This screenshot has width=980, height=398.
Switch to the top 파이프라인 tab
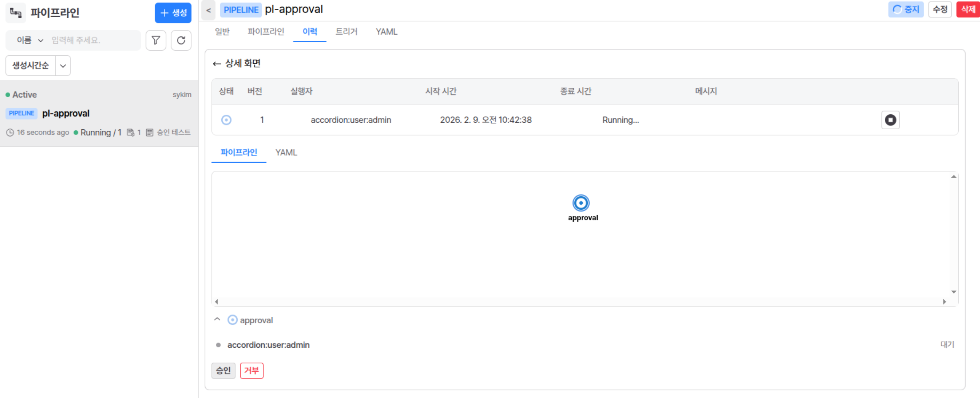(266, 31)
